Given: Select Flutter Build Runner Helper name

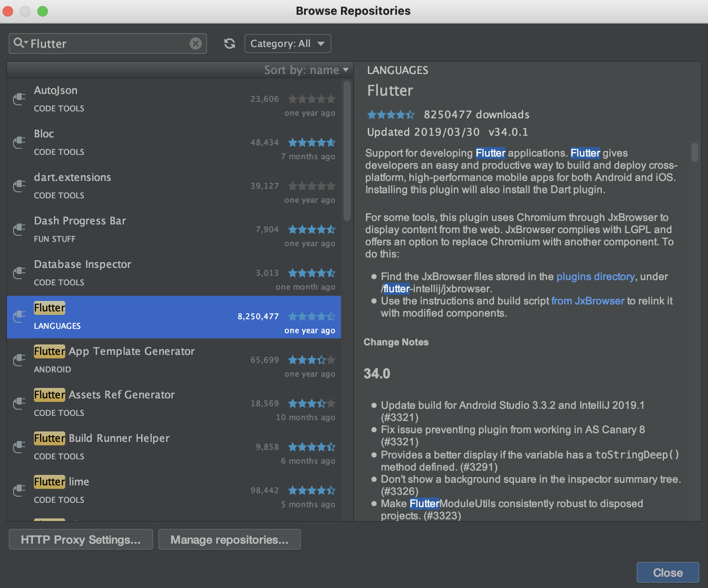Looking at the screenshot, I should (102, 438).
